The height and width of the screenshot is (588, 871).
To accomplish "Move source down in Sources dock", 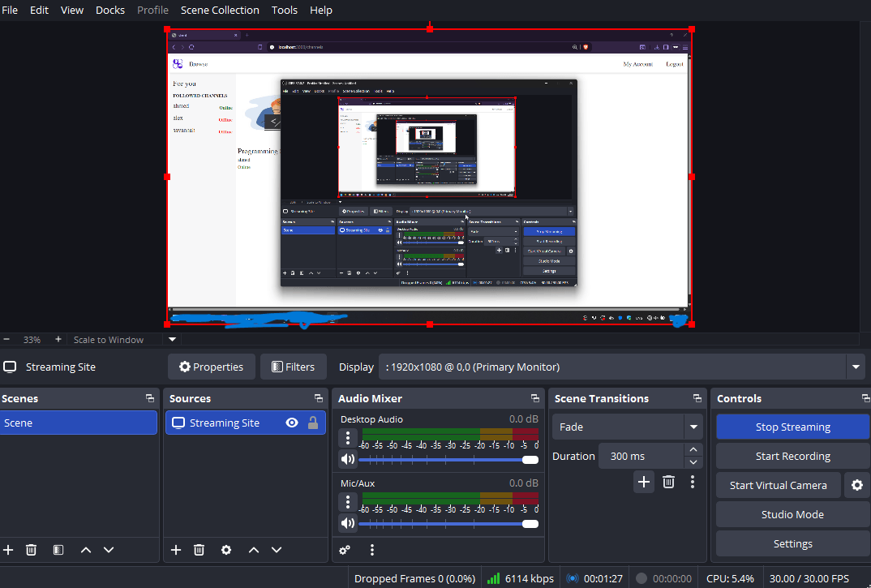I will coord(277,550).
